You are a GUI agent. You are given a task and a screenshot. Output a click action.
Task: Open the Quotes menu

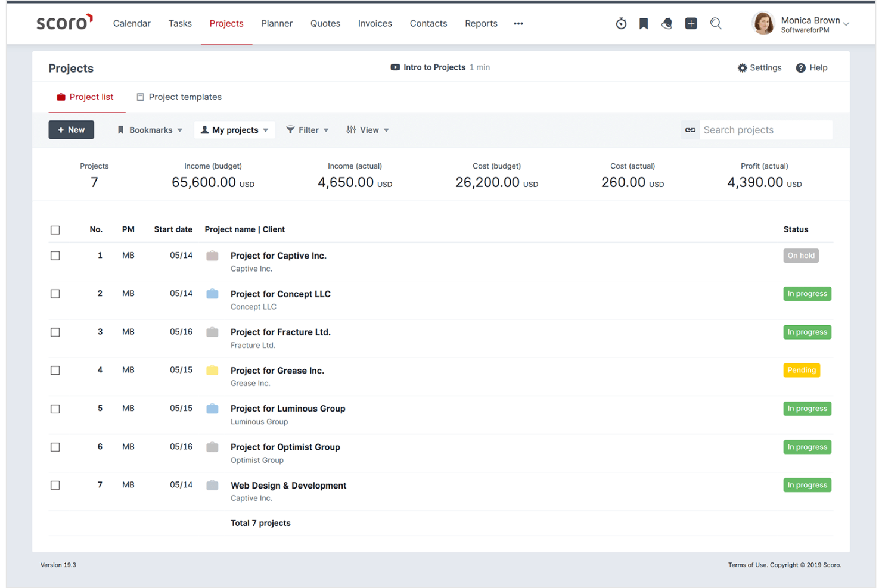pos(325,23)
